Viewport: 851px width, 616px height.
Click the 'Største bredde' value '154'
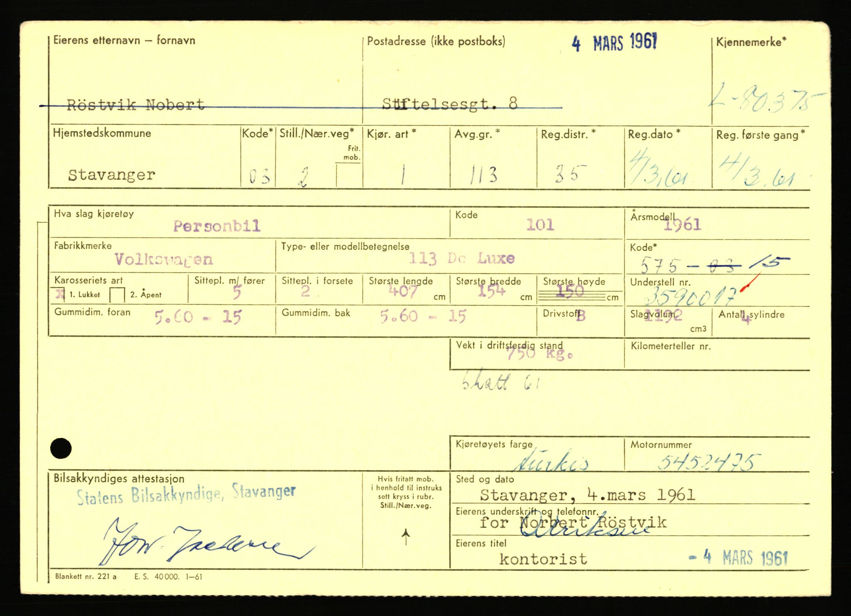[x=492, y=291]
